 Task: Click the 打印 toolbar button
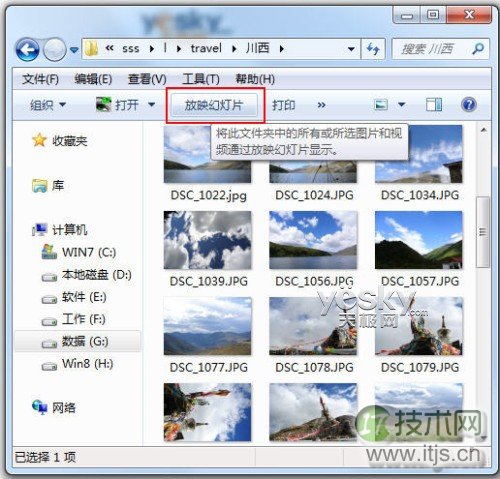point(284,105)
